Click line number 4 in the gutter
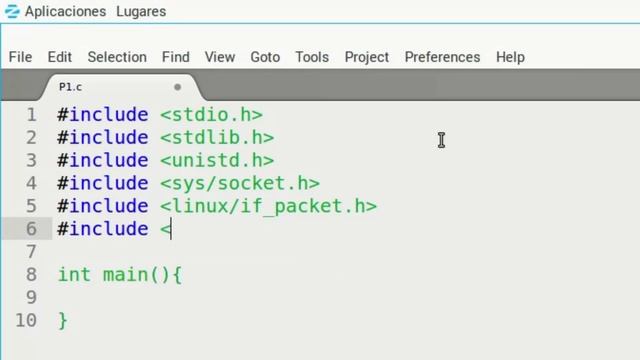 [x=31, y=183]
